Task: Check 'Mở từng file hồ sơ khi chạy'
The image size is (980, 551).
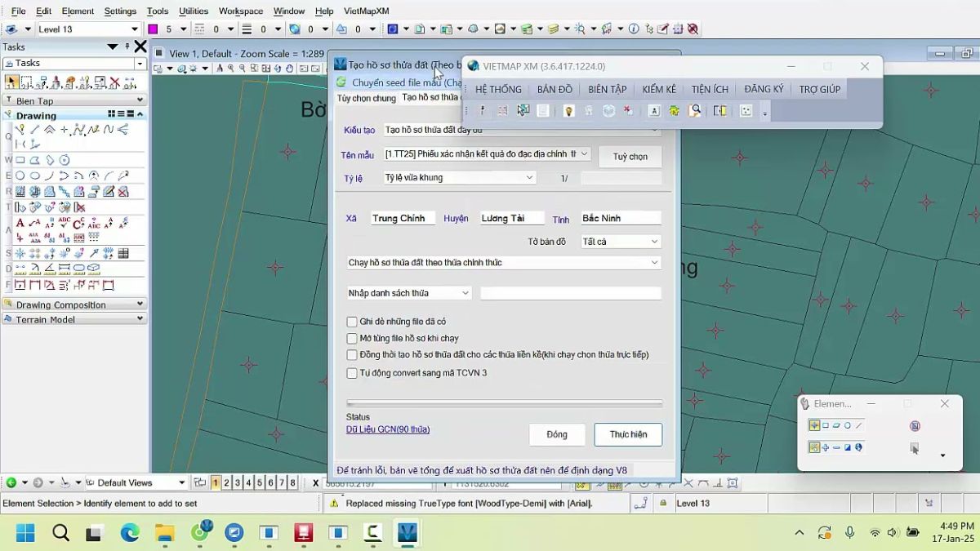Action: pos(352,338)
